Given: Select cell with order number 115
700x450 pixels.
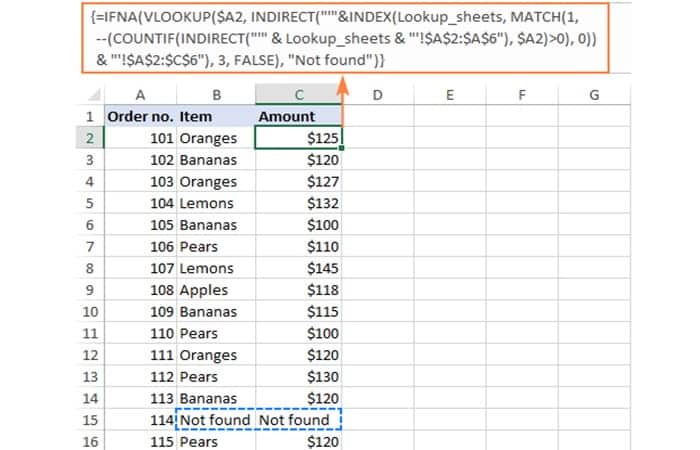Looking at the screenshot, I should 141,442.
